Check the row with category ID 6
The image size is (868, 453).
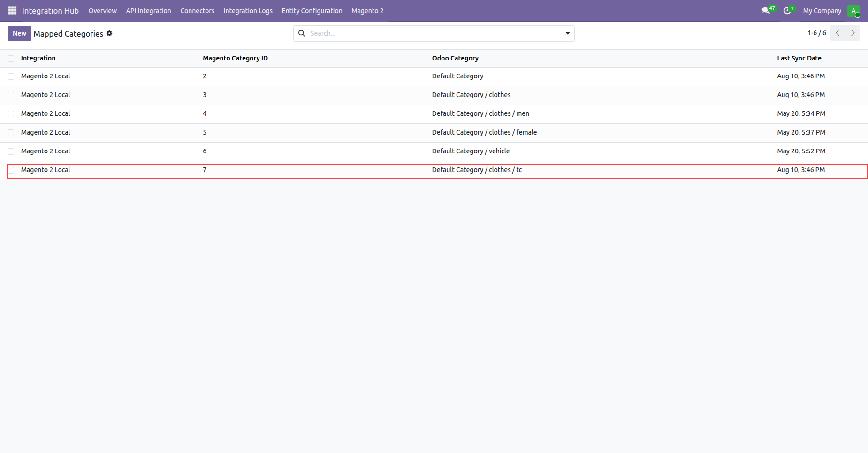11,151
